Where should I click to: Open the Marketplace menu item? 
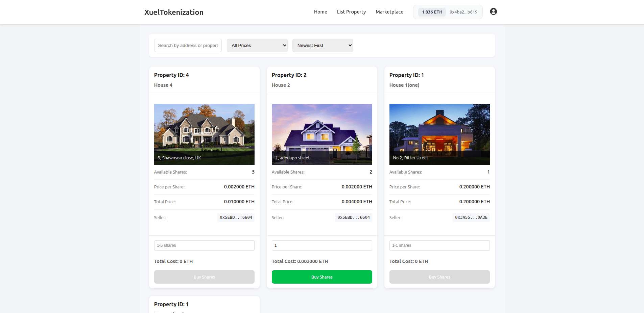click(x=389, y=12)
